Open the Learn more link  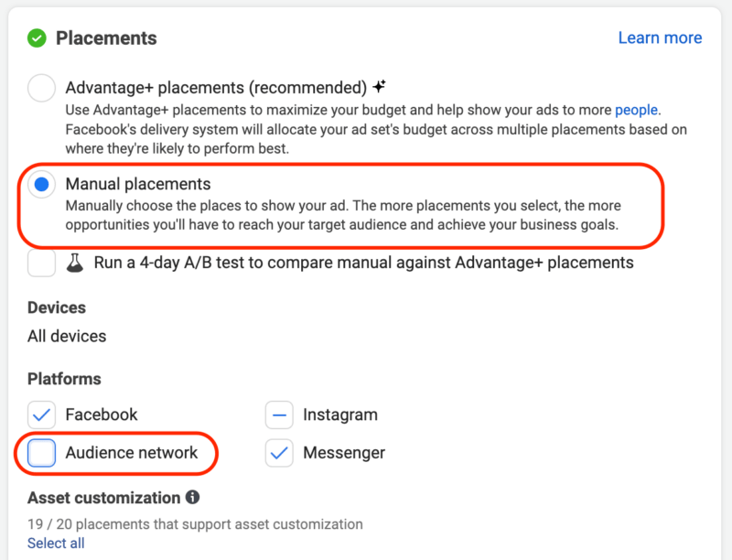coord(660,38)
